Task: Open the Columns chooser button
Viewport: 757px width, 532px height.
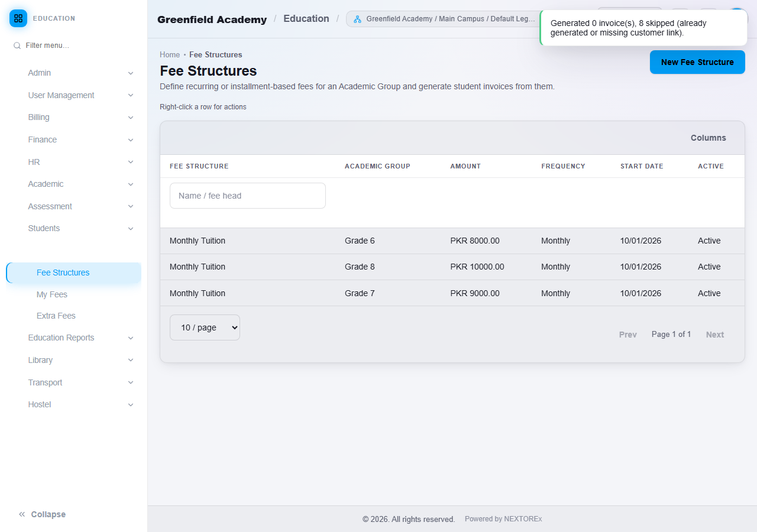Action: tap(708, 138)
